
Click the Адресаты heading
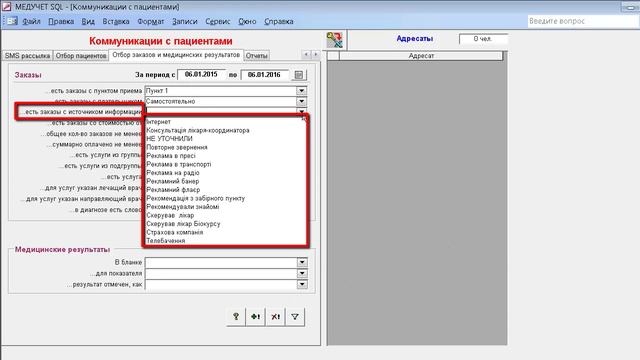point(415,39)
